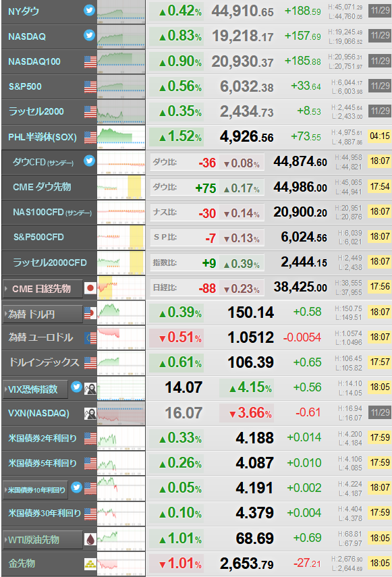Open the NASDAQ index link
The image size is (392, 577).
[27, 36]
